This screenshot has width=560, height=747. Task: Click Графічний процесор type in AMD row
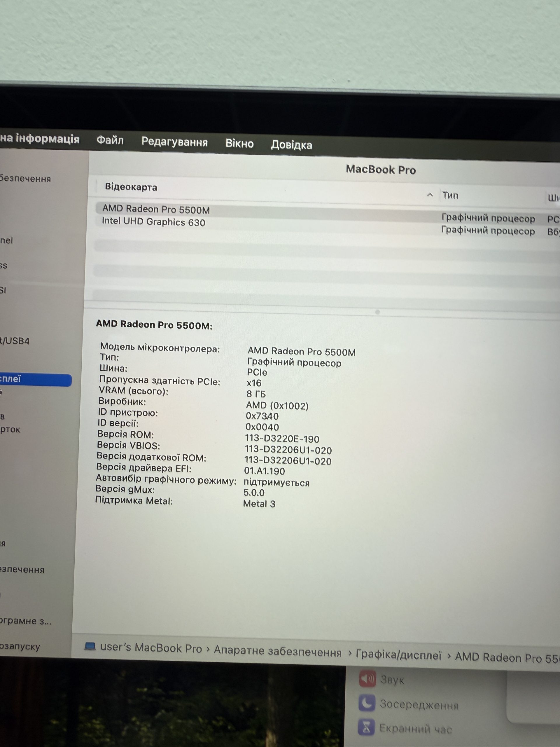tap(488, 218)
